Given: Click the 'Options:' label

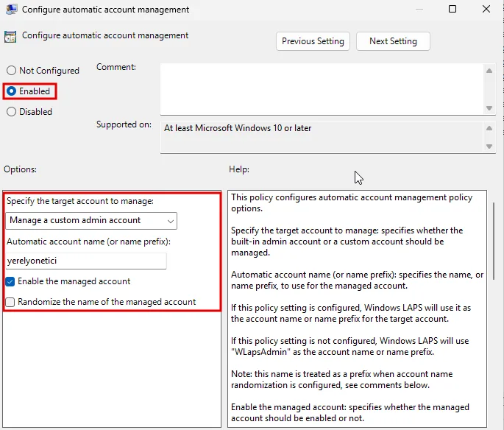Looking at the screenshot, I should click(21, 169).
